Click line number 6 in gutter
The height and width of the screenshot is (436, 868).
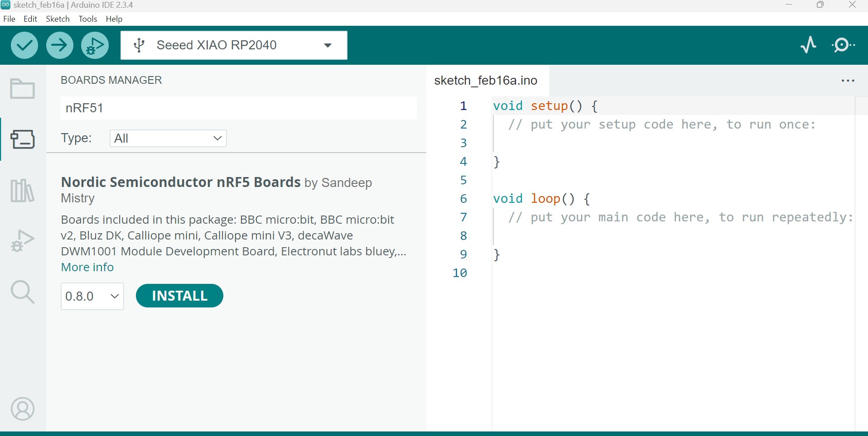click(463, 199)
